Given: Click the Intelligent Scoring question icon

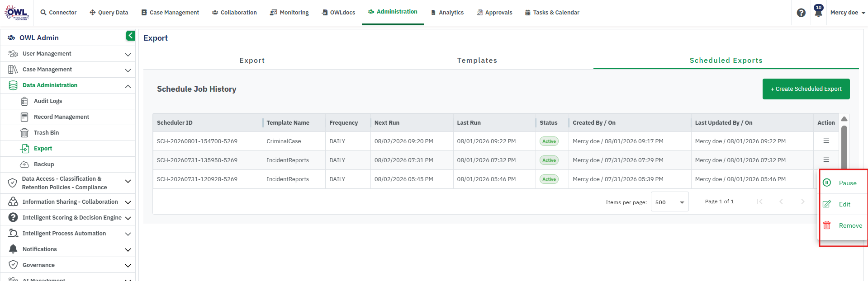Looking at the screenshot, I should point(13,218).
